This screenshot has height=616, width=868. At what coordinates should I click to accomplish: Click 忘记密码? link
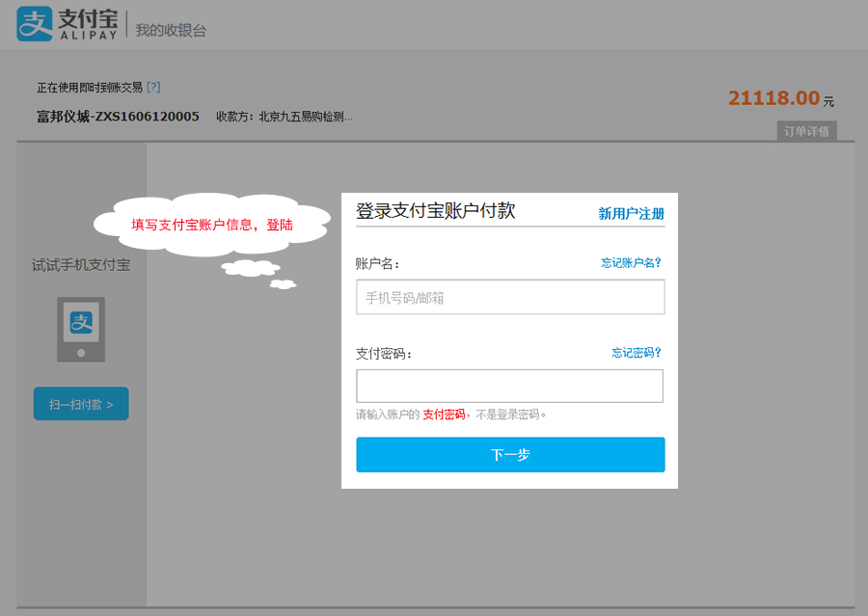click(637, 353)
